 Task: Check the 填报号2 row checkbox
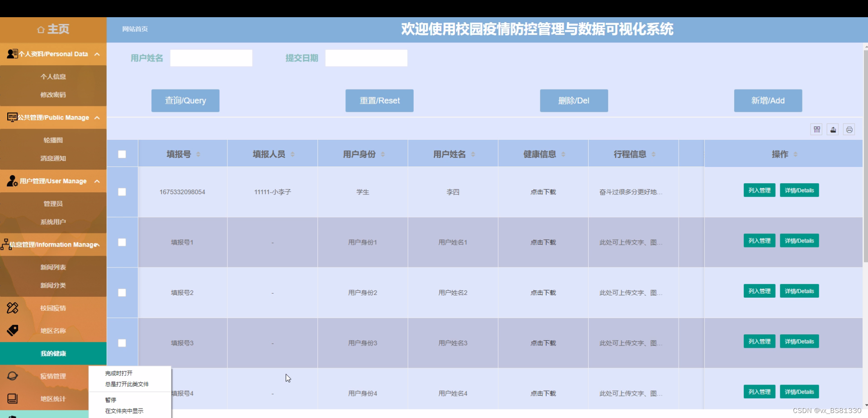[122, 293]
